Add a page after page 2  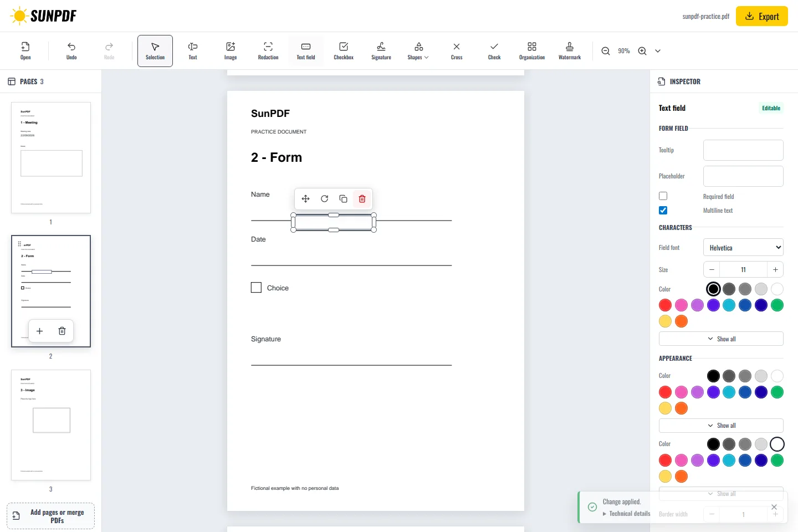click(x=39, y=331)
